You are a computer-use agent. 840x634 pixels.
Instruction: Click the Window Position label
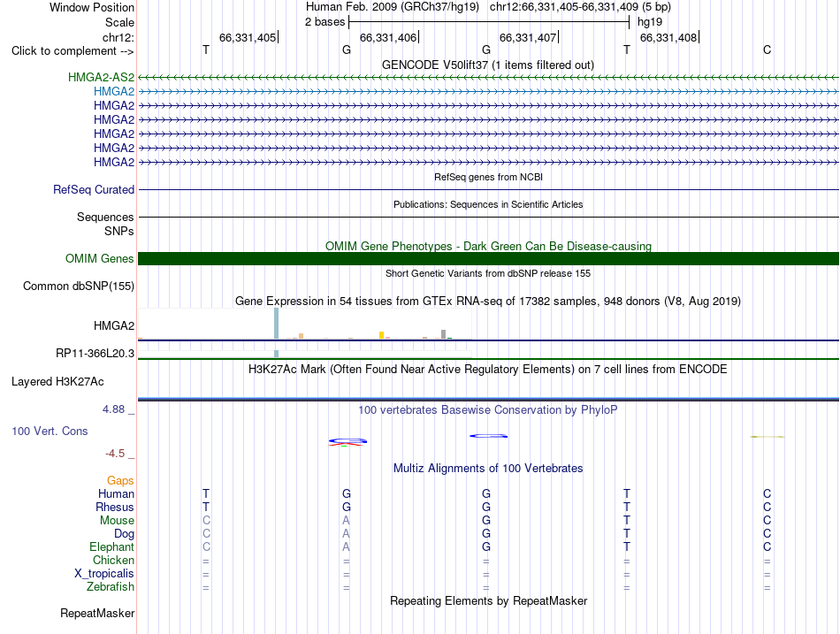(x=92, y=7)
